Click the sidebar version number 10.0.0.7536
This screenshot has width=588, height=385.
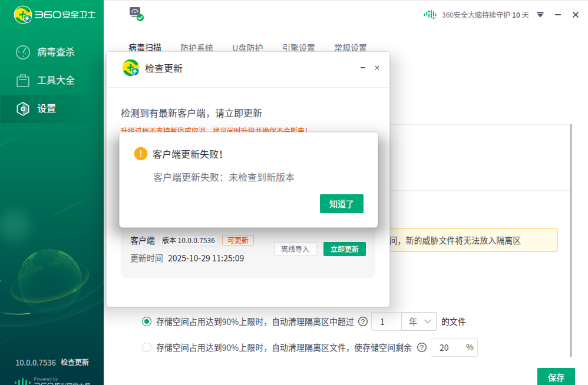tap(35, 363)
